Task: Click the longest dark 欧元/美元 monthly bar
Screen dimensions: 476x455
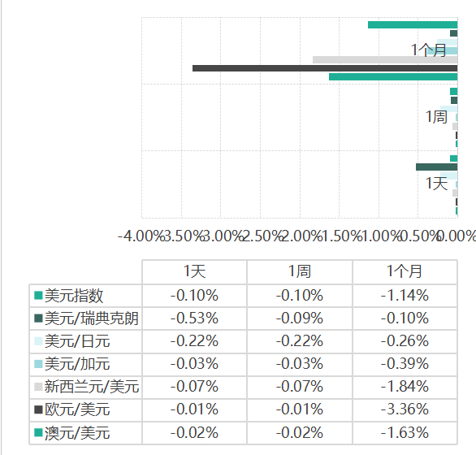Action: 325,68
